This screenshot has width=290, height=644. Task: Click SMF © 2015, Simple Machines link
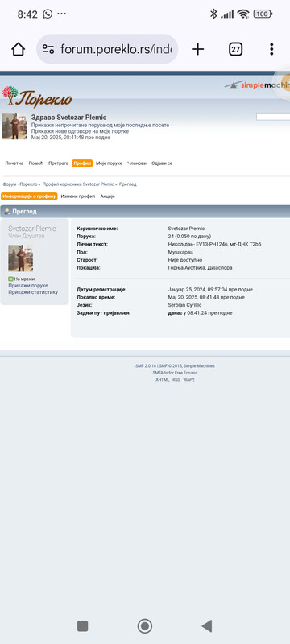[x=187, y=366]
